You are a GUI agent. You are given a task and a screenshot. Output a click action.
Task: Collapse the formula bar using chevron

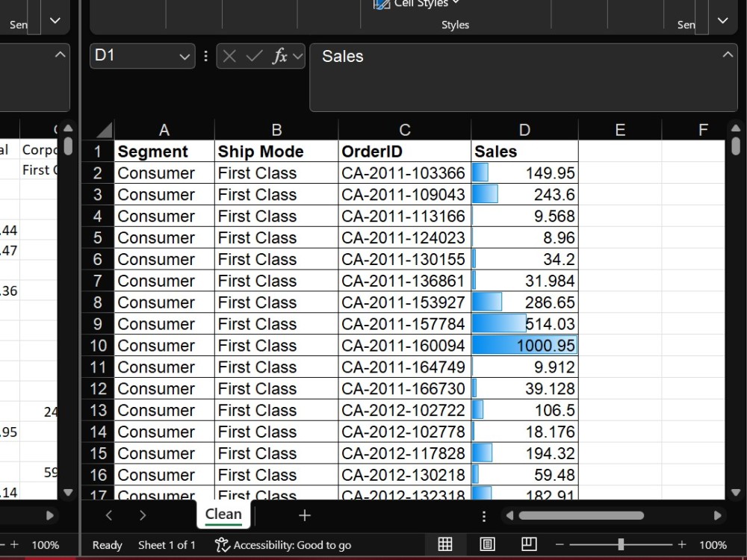point(728,55)
